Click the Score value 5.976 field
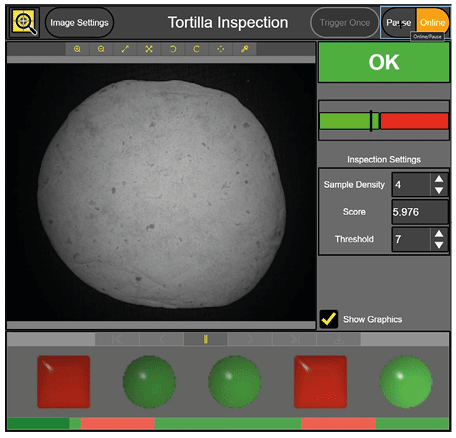 (420, 212)
